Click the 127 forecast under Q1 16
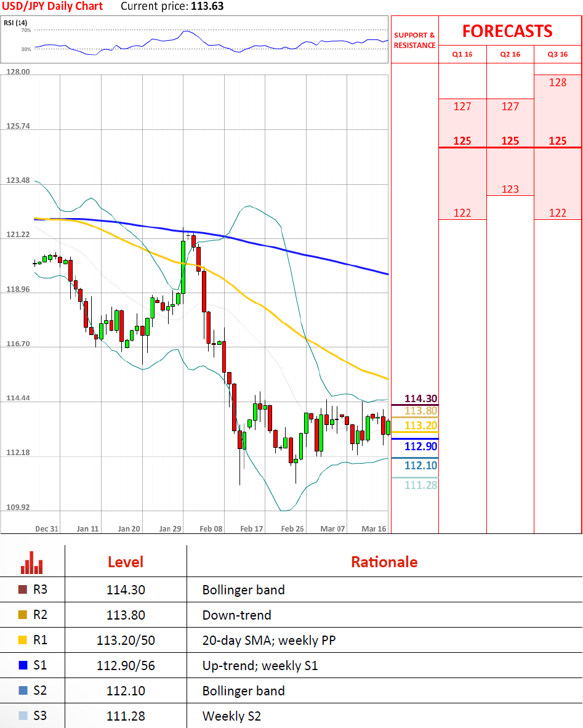Image resolution: width=583 pixels, height=728 pixels. 462,107
